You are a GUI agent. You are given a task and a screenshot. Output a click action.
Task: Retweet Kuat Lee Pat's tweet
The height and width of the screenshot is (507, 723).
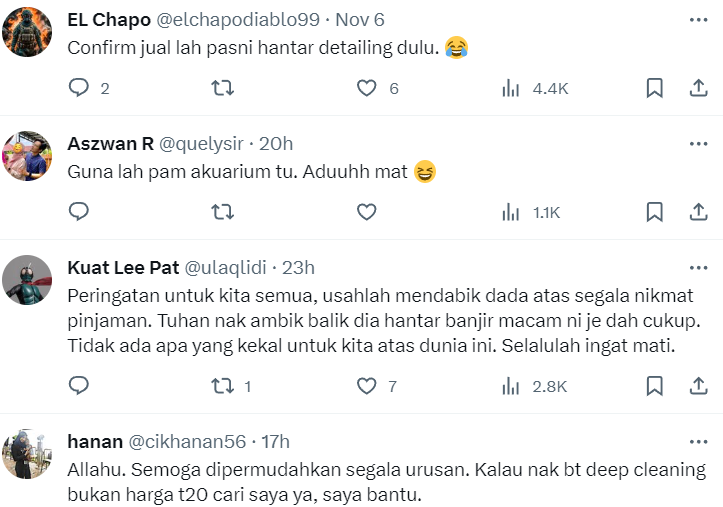tap(224, 385)
